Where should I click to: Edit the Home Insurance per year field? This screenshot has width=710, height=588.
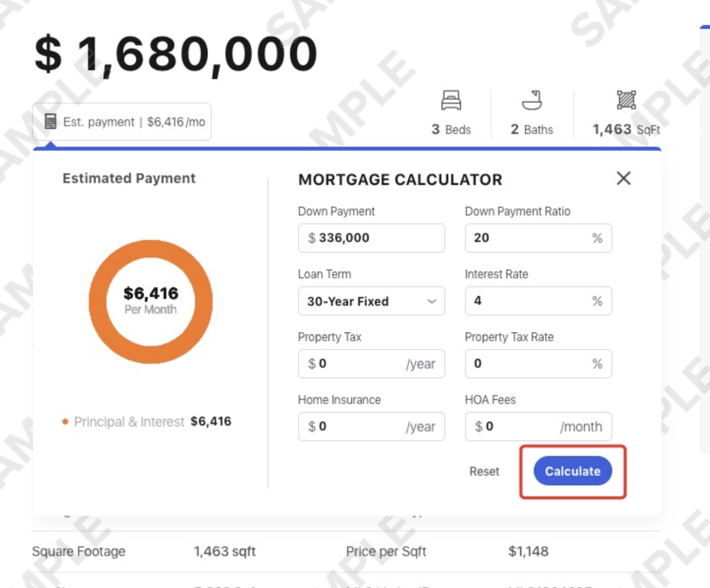pos(372,427)
